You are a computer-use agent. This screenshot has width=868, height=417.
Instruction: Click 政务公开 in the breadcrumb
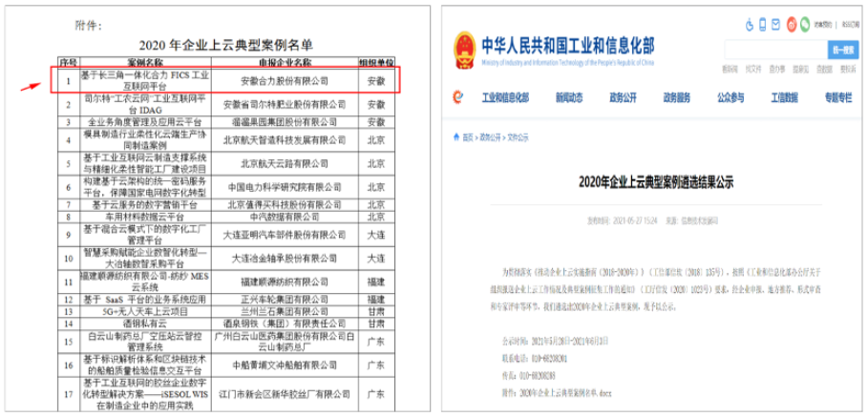pyautogui.click(x=491, y=137)
